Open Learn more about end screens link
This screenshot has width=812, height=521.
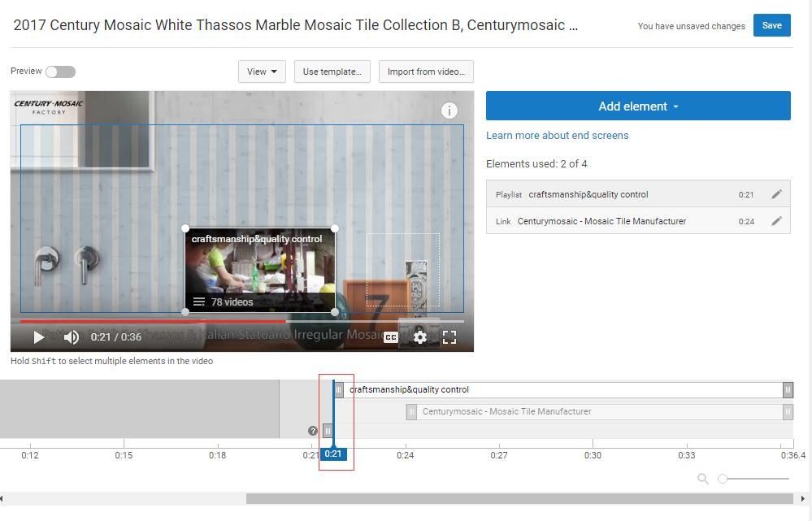click(x=558, y=135)
